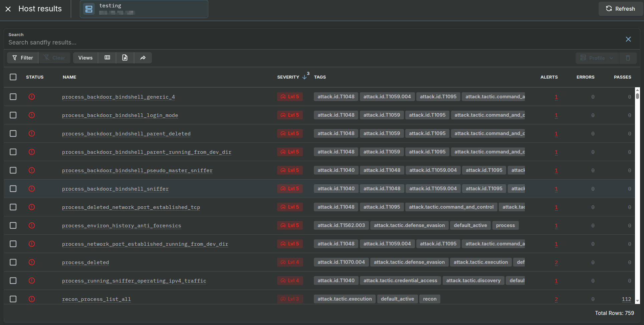Check the process_backdoor_bindshell_parent_deleted row checkbox
The width and height of the screenshot is (644, 325).
pyautogui.click(x=13, y=133)
